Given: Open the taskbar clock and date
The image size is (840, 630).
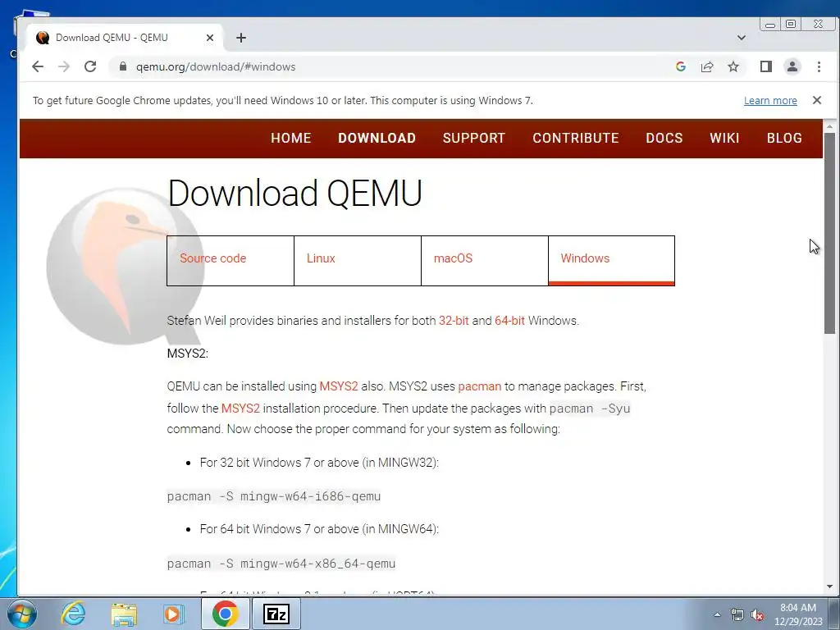Looking at the screenshot, I should [798, 614].
